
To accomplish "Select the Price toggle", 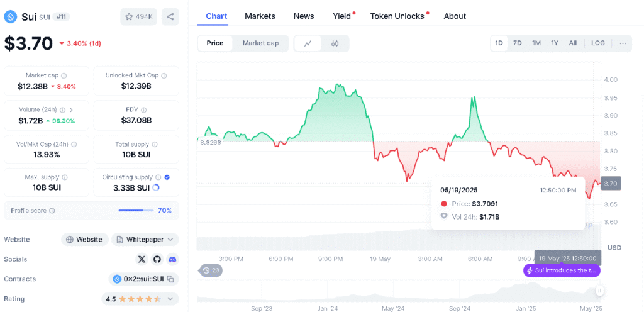I will [215, 43].
